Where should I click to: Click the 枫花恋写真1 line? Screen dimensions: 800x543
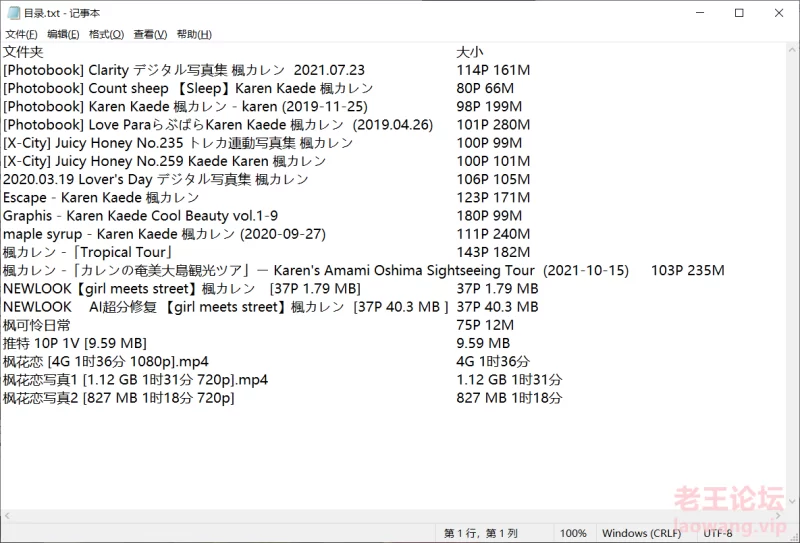tap(135, 380)
